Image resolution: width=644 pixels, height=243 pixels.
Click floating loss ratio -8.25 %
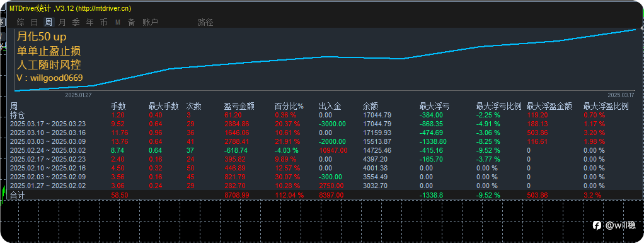pos(488,141)
